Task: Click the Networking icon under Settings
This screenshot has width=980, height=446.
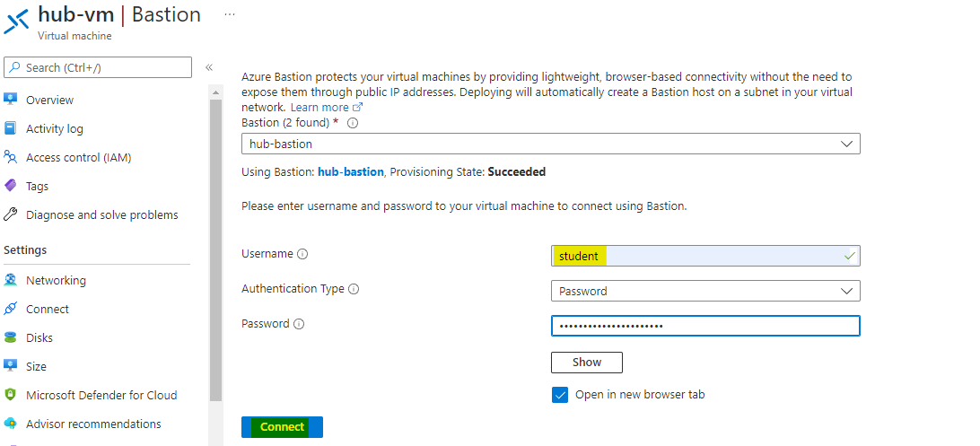Action: pos(11,280)
